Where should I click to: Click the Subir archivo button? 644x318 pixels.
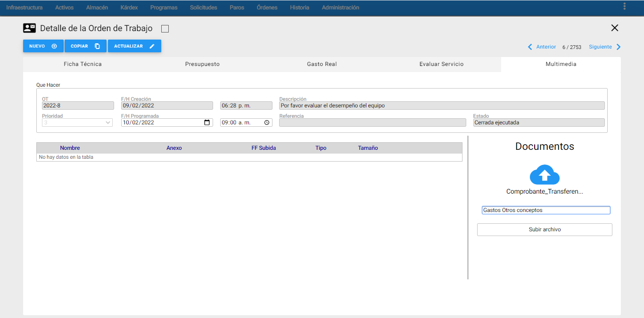[545, 229]
